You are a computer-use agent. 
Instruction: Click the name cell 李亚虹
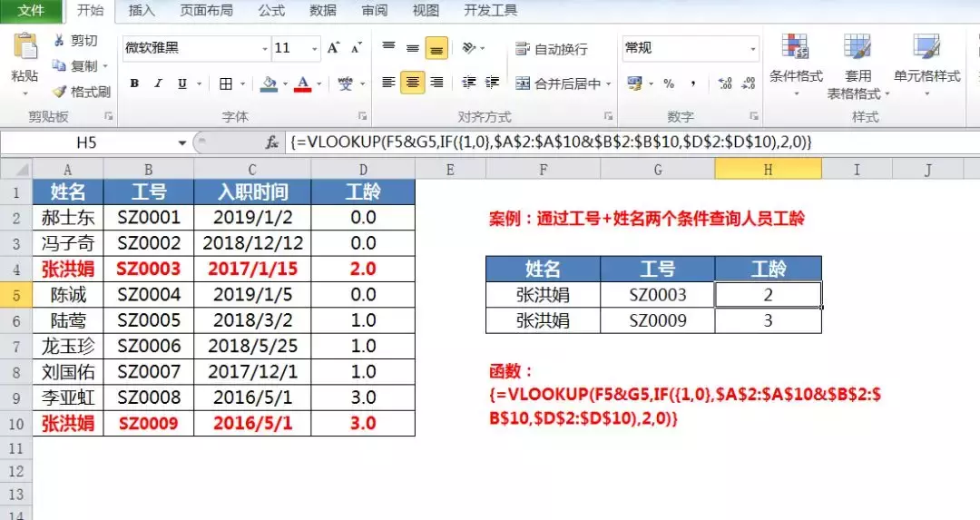pos(67,397)
